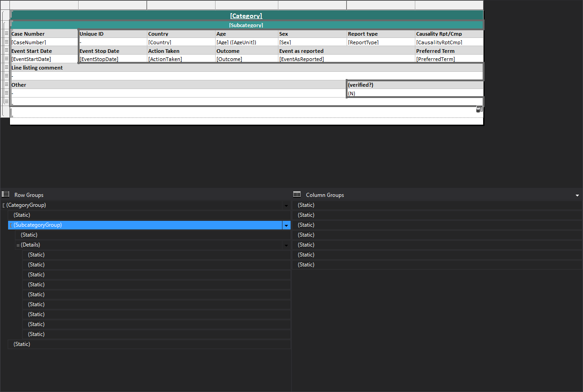Click column handle above Report type column
This screenshot has height=392, width=583.
(381, 5)
